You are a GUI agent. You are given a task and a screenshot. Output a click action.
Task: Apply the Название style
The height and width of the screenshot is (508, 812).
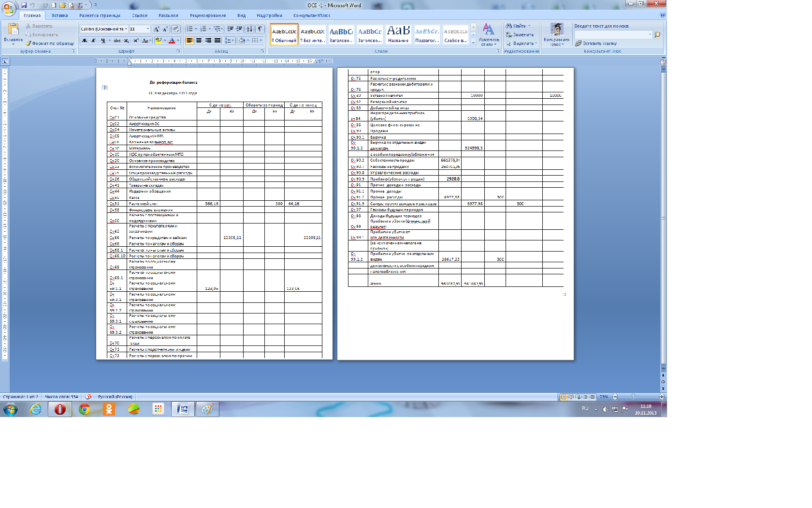[x=398, y=35]
